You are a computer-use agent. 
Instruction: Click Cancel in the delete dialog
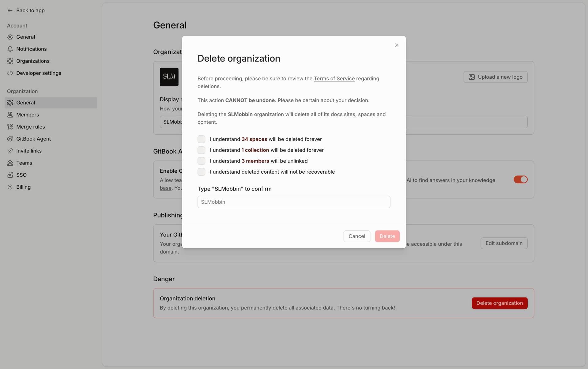tap(357, 236)
